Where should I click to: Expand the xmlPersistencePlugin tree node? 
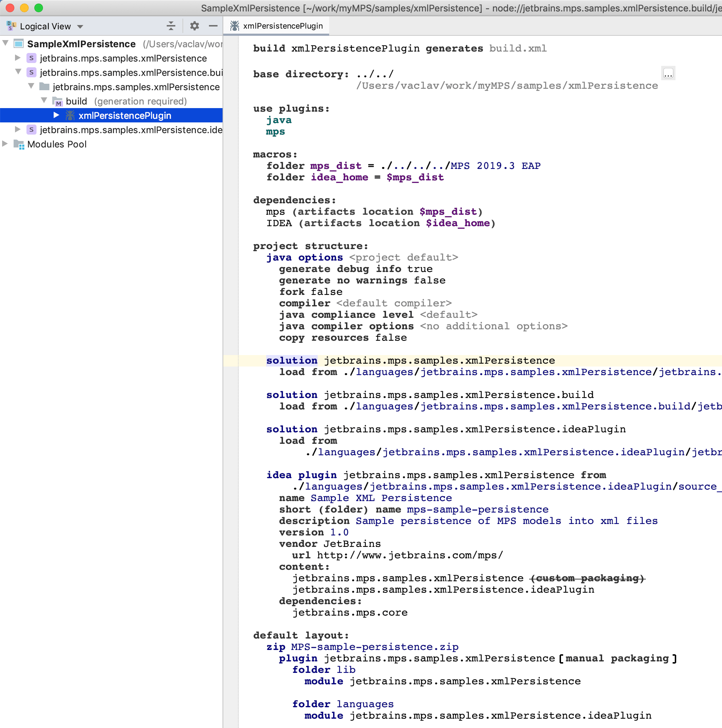click(56, 115)
